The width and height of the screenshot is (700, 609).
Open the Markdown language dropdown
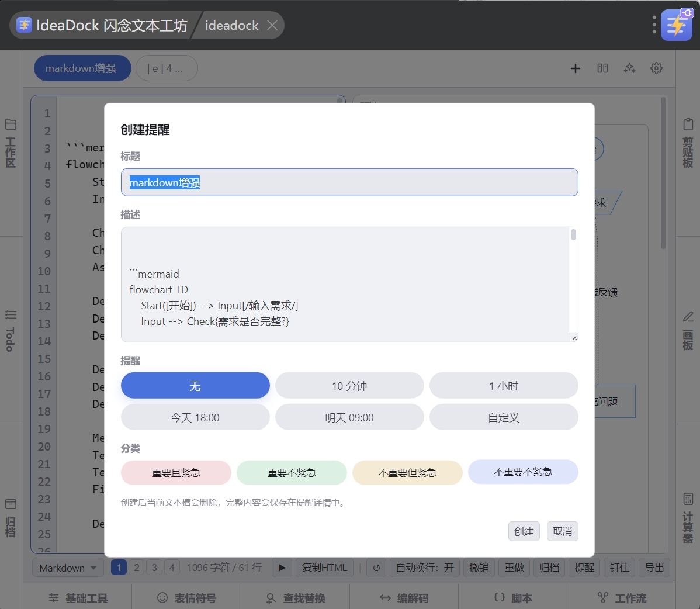[68, 568]
